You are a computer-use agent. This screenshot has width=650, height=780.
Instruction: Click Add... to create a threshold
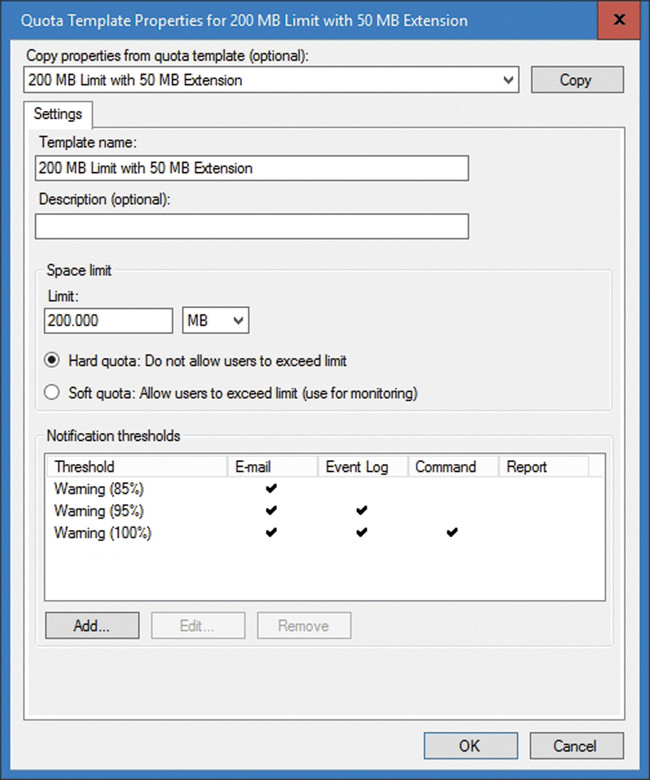[x=92, y=626]
